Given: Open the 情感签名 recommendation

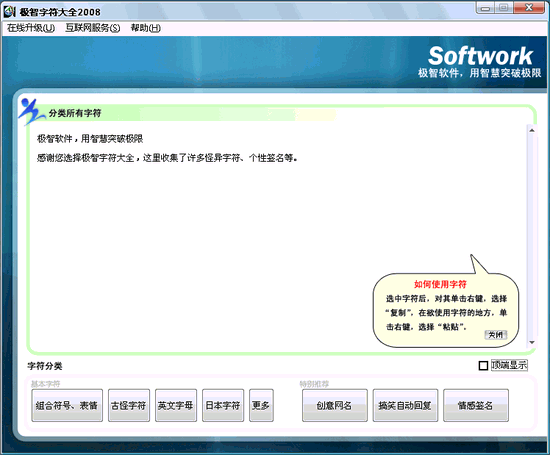Looking at the screenshot, I should point(476,405).
